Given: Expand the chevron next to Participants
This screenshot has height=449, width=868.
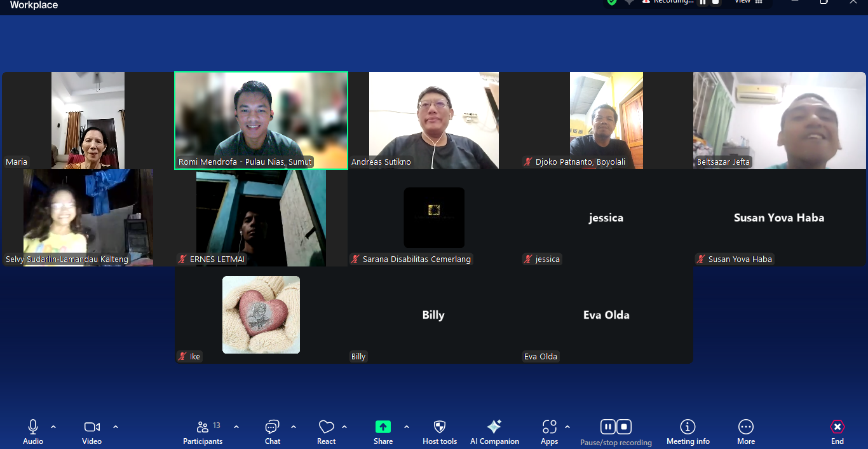Looking at the screenshot, I should pos(236,427).
